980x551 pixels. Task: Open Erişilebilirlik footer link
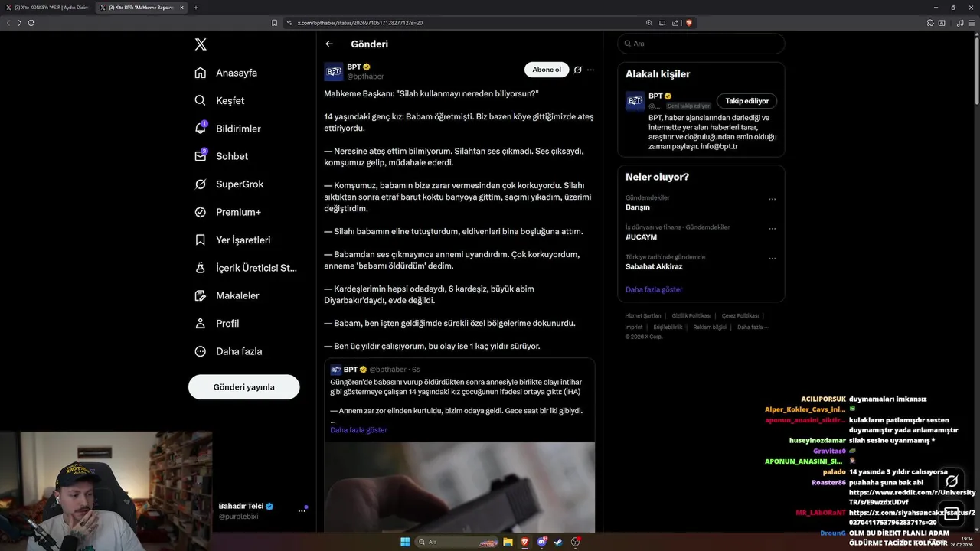pos(668,327)
